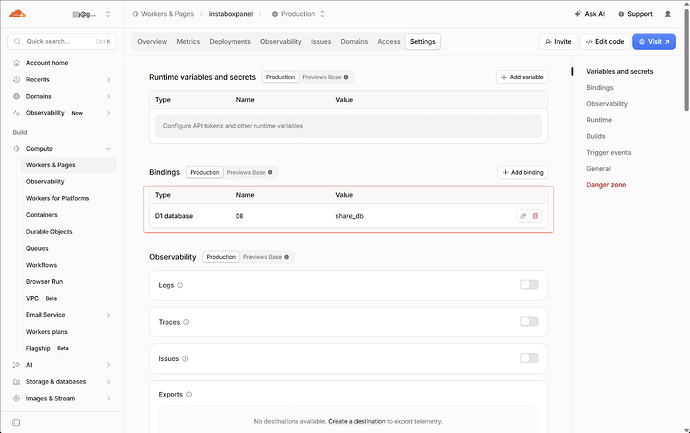Open Workers plans in sidebar
Viewport: 690px width, 433px height.
(x=46, y=332)
